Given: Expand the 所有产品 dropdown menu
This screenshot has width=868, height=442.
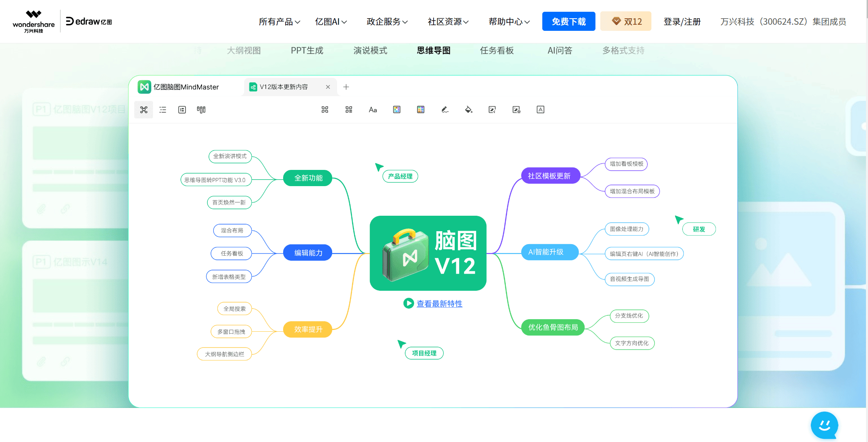Looking at the screenshot, I should [x=279, y=21].
